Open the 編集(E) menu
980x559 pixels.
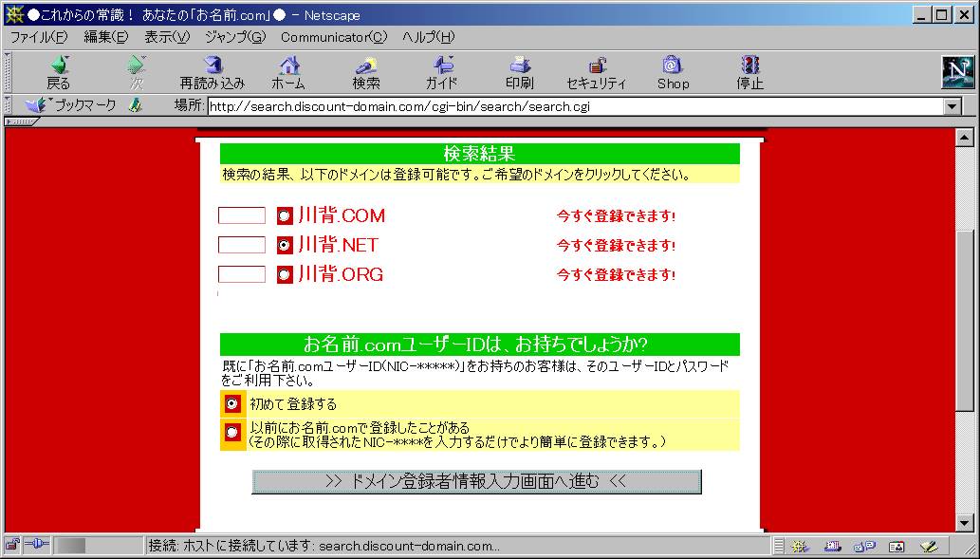[x=105, y=37]
